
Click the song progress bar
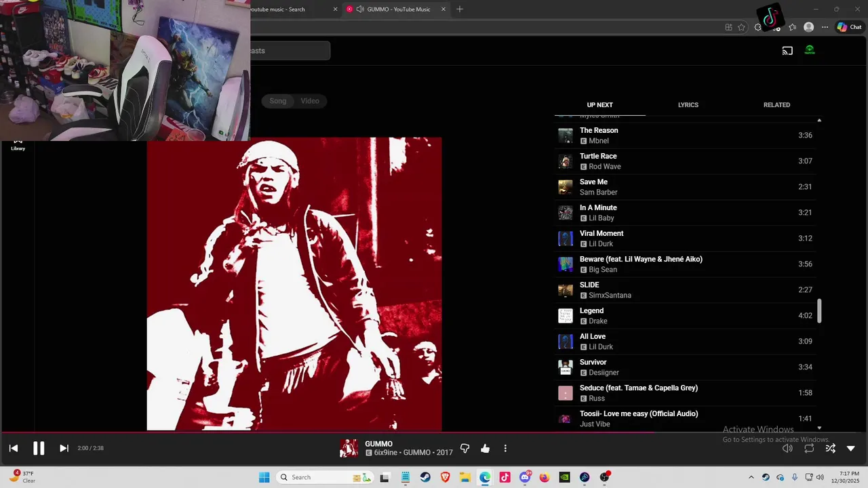(x=434, y=432)
